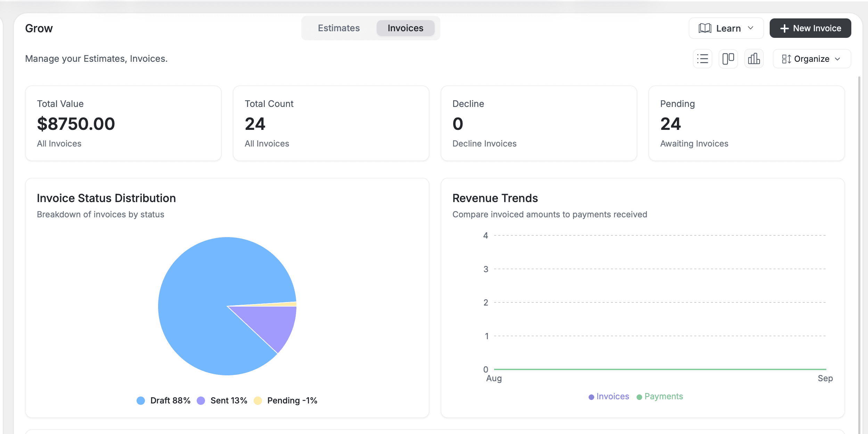Expand the Learn menu chevron

(x=751, y=28)
